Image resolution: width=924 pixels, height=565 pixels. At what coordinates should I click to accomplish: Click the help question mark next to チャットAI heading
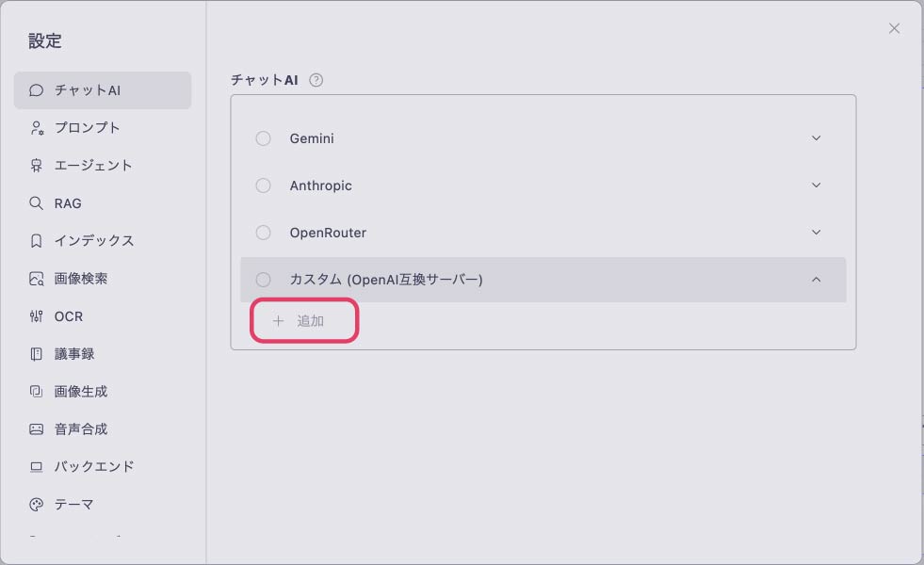tap(316, 80)
